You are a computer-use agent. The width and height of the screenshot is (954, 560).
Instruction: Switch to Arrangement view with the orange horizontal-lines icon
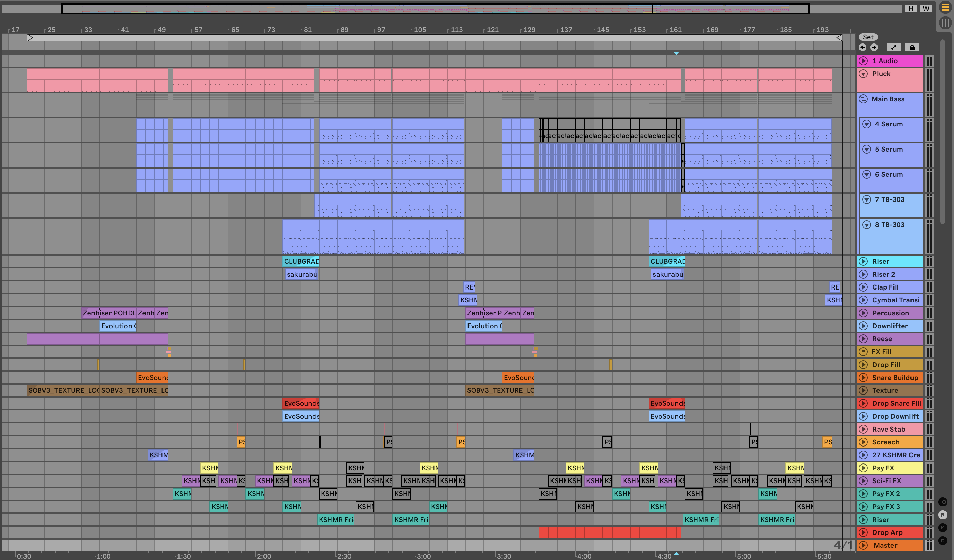pyautogui.click(x=945, y=7)
